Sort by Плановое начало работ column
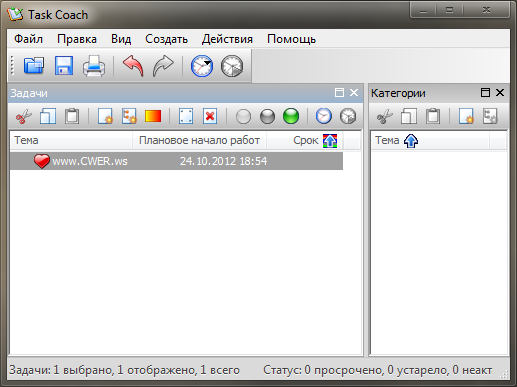517x387 pixels. [x=199, y=140]
